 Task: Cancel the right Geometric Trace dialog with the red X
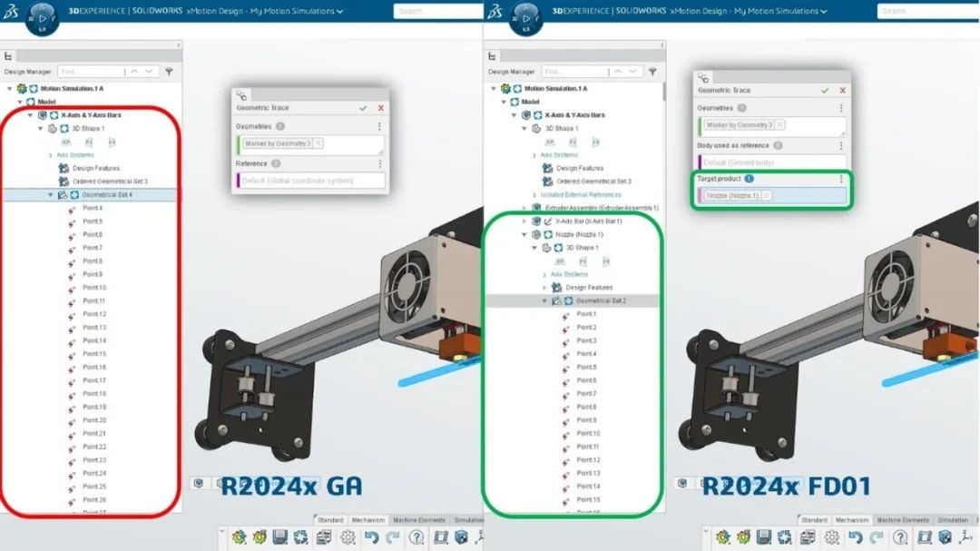pos(843,91)
